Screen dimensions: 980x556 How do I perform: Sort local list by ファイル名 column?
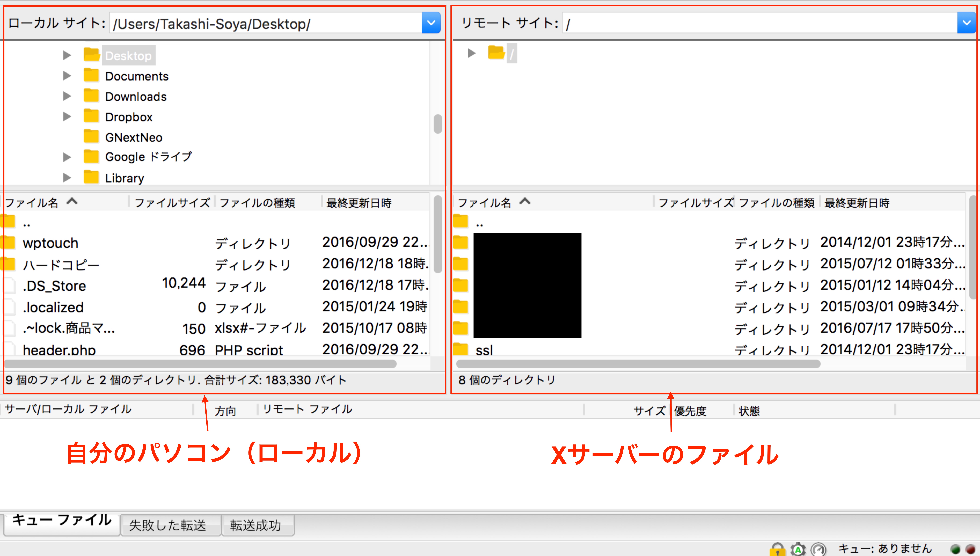65,202
